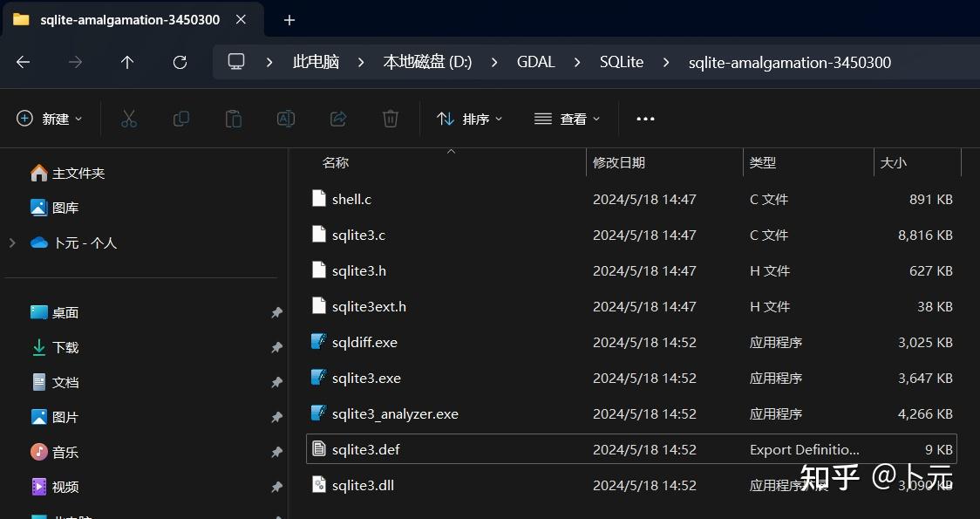Open the 查看 (View) dropdown
The image size is (980, 519).
point(567,119)
